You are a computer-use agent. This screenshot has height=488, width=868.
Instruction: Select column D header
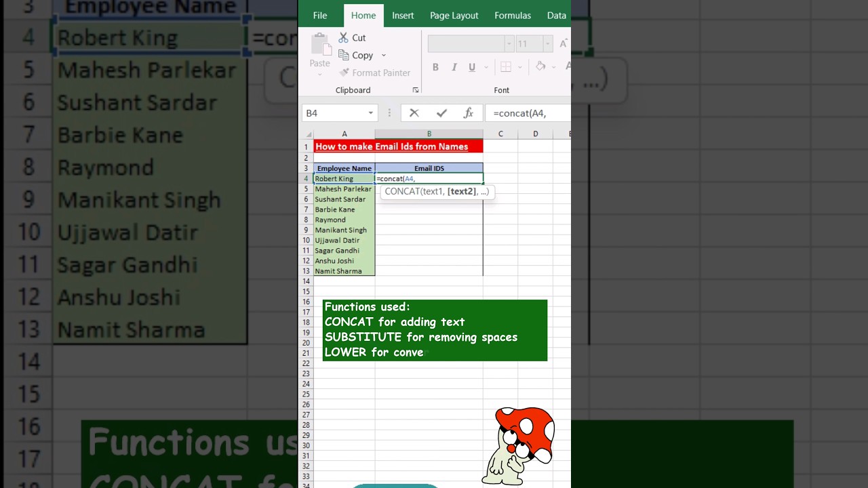(x=536, y=134)
